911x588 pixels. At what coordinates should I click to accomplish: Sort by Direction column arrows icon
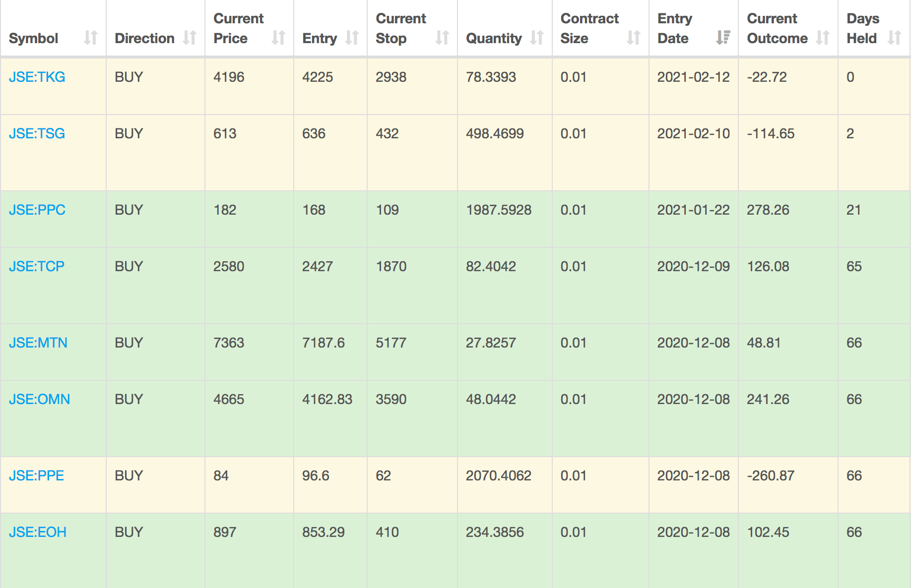190,38
